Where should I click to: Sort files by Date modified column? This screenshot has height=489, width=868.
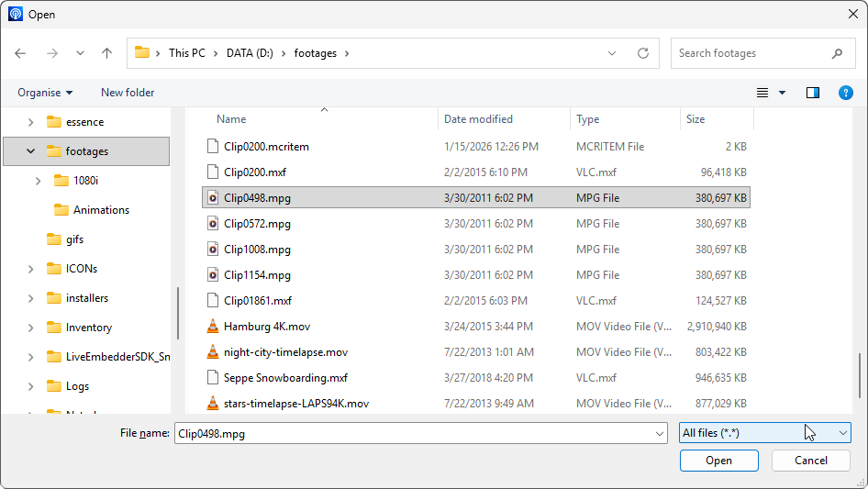coord(478,119)
